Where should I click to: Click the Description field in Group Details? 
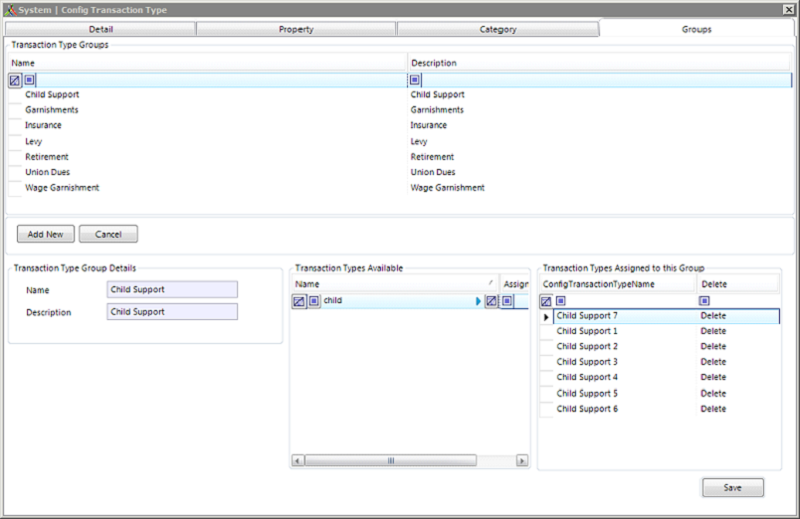pyautogui.click(x=172, y=312)
